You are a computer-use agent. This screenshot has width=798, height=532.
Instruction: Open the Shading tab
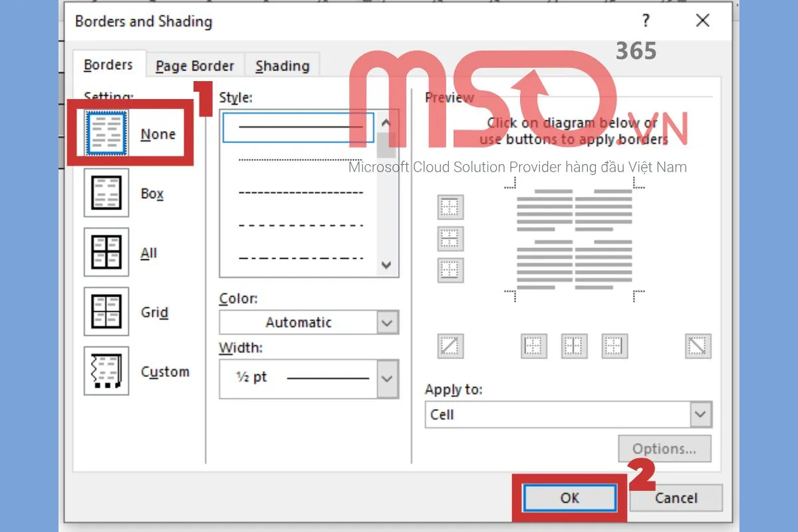pos(282,66)
